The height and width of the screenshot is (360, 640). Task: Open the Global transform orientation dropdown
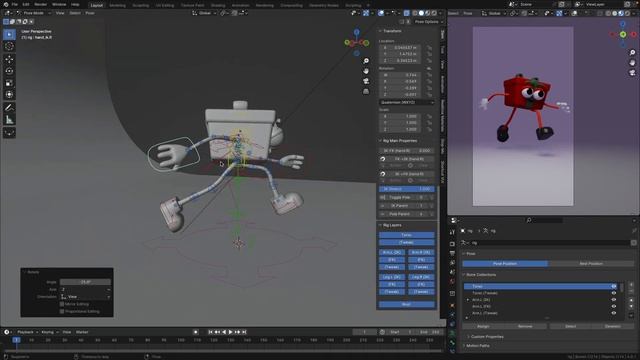[x=204, y=13]
